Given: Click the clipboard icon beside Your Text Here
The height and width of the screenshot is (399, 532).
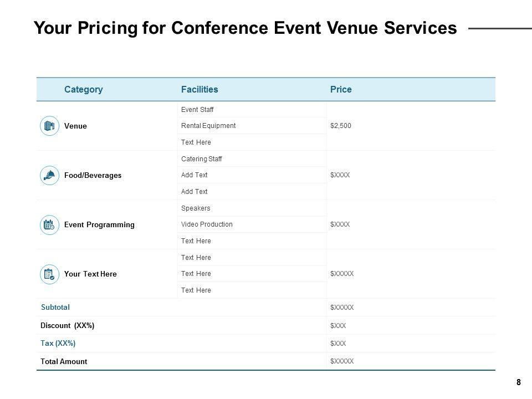Looking at the screenshot, I should [49, 274].
